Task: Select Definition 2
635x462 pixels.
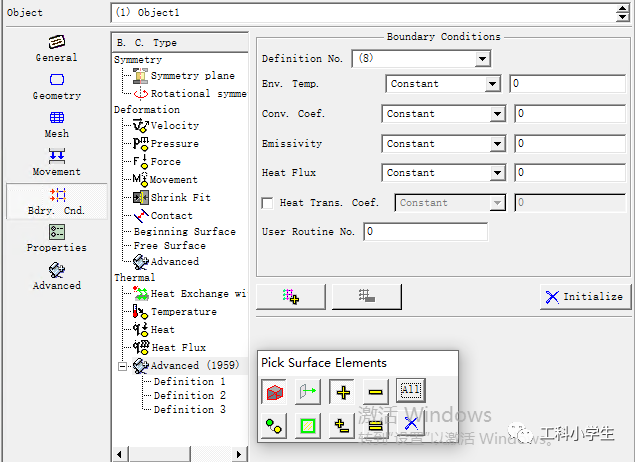Action: point(190,396)
